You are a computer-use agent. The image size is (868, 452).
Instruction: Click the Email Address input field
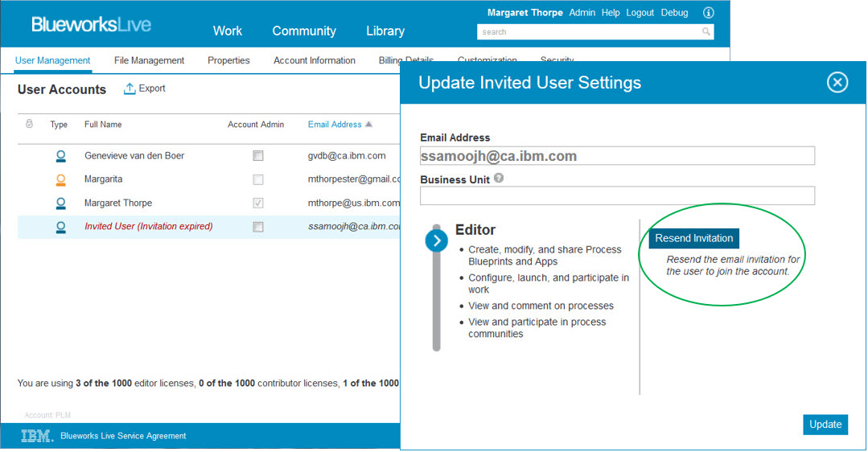[617, 156]
